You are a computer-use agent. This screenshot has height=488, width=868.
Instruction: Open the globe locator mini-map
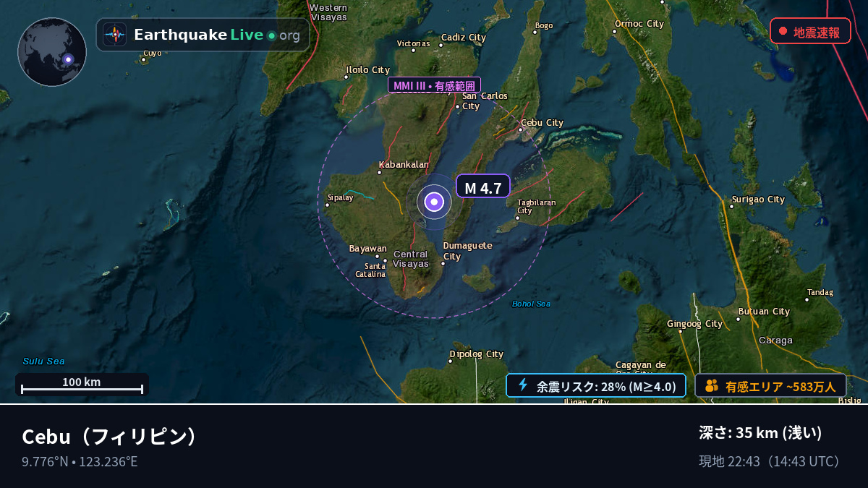(x=52, y=52)
